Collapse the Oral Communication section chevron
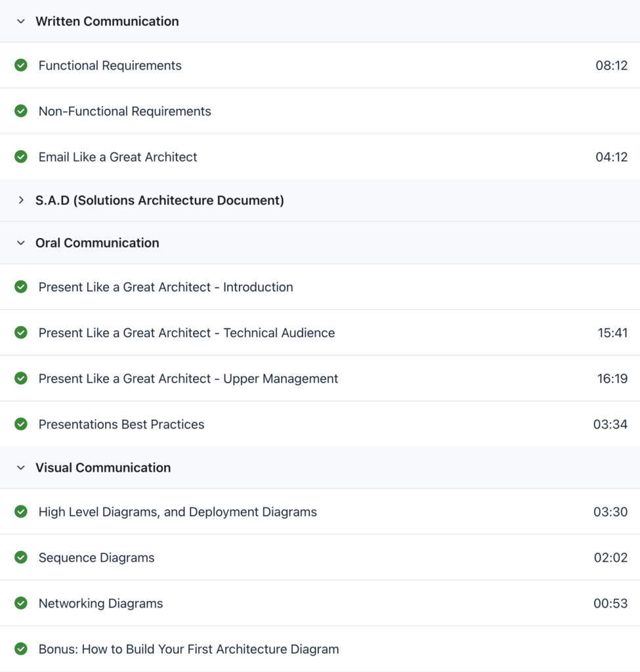640x672 pixels. coord(20,243)
